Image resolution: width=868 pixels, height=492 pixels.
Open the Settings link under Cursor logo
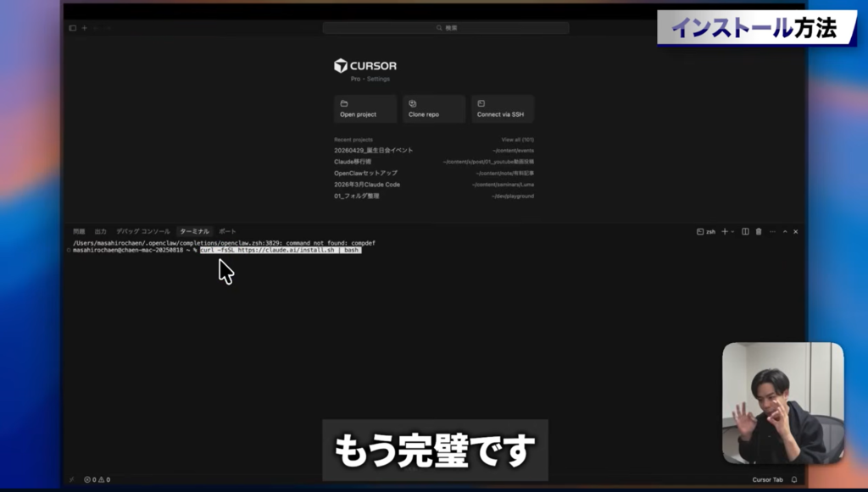click(x=378, y=79)
